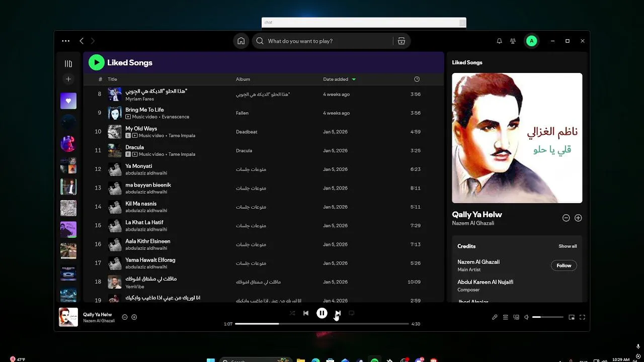Select the track Bring Me To Life

point(144,110)
